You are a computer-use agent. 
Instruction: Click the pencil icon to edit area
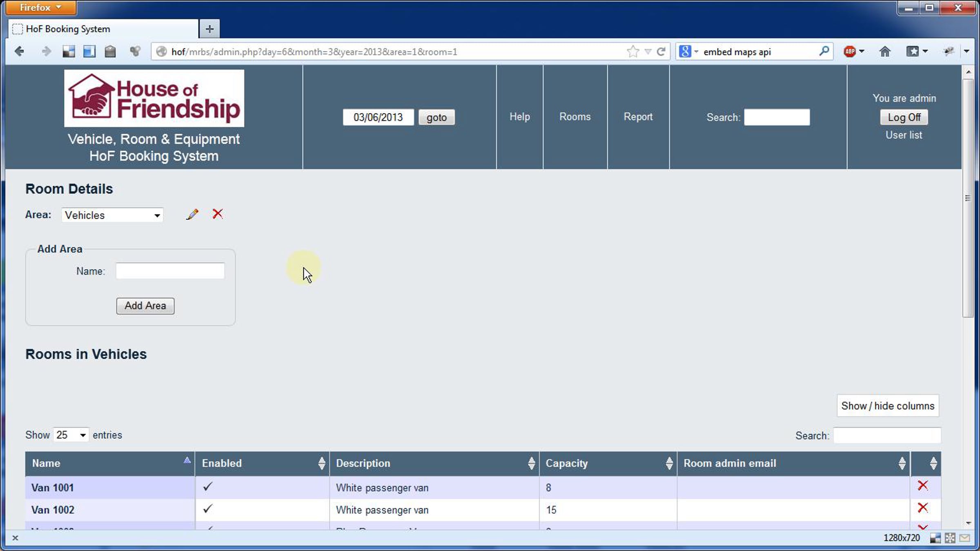[x=192, y=214]
